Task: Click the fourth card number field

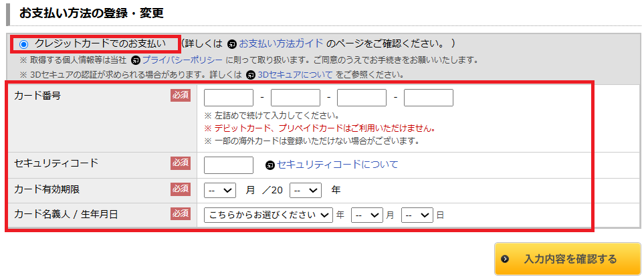Action: [x=428, y=98]
